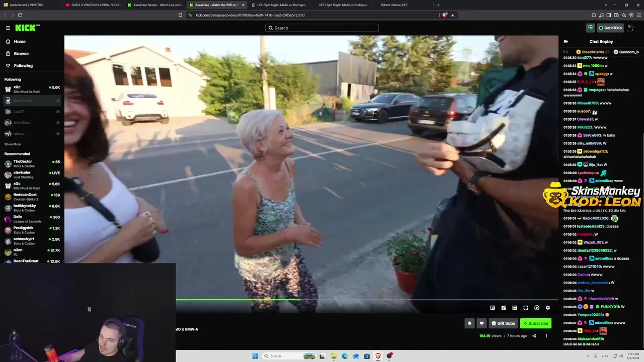Image resolution: width=644 pixels, height=362 pixels.
Task: Reload the browser page
Action: [x=20, y=15]
